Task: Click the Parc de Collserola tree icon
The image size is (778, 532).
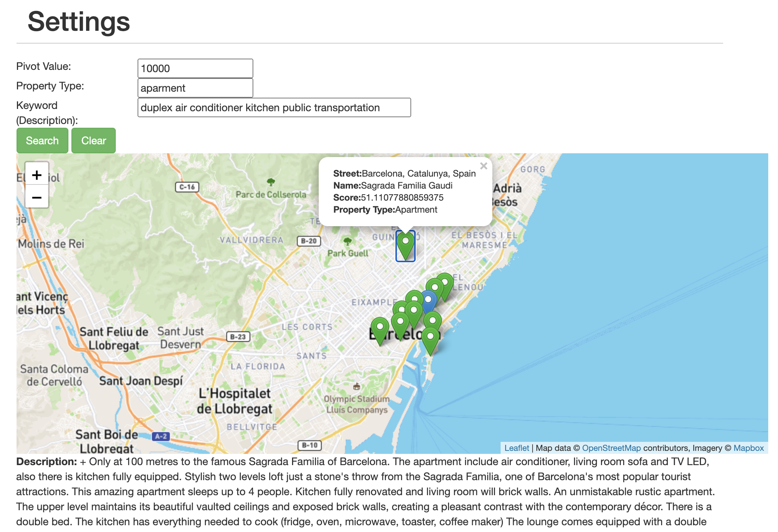Action: click(271, 182)
